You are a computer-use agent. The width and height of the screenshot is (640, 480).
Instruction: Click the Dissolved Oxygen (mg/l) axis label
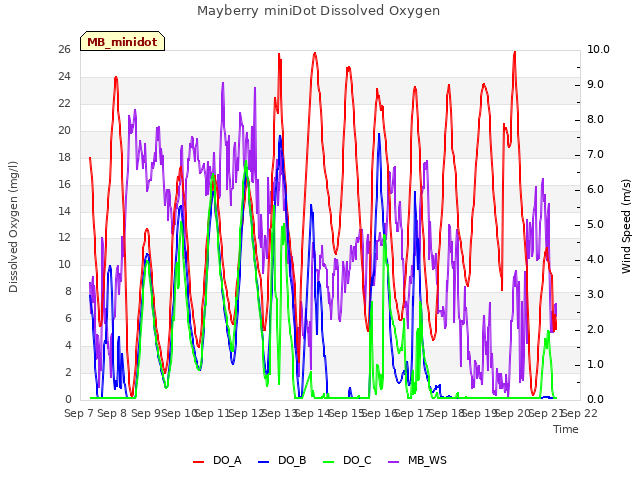pyautogui.click(x=13, y=227)
